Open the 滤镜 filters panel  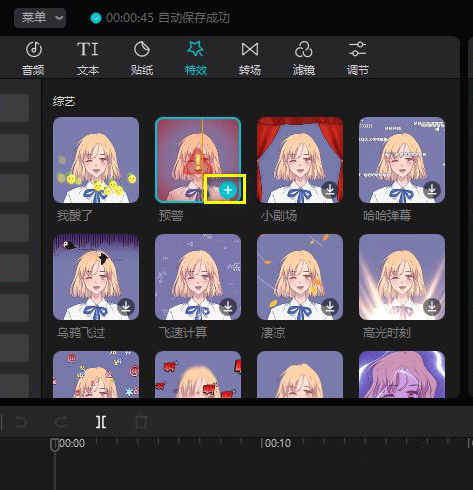point(304,58)
